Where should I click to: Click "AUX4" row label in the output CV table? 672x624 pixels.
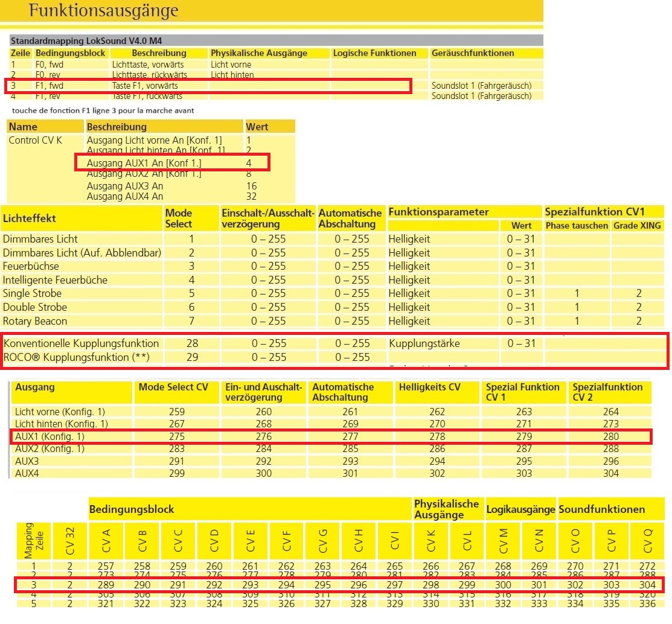pos(27,473)
